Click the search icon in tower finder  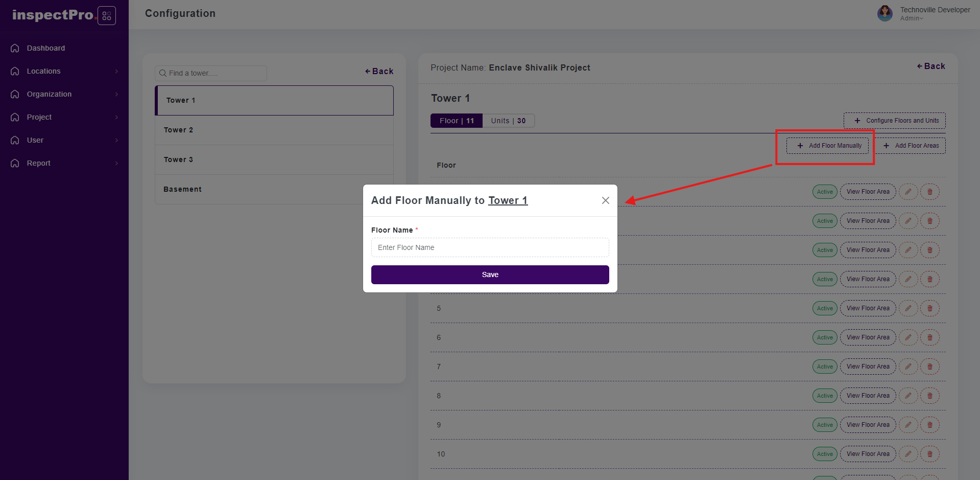pos(163,73)
